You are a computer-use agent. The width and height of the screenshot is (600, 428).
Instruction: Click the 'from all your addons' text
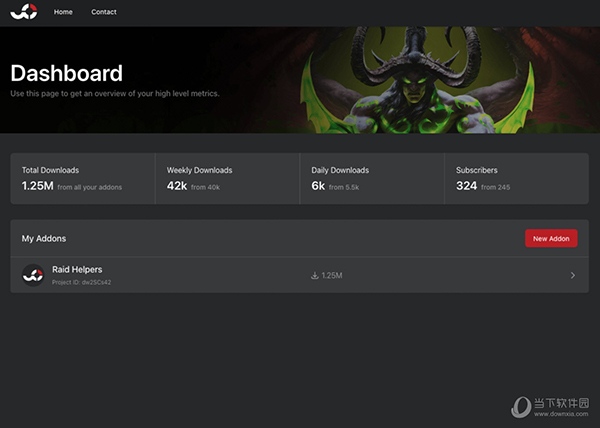[x=90, y=187]
